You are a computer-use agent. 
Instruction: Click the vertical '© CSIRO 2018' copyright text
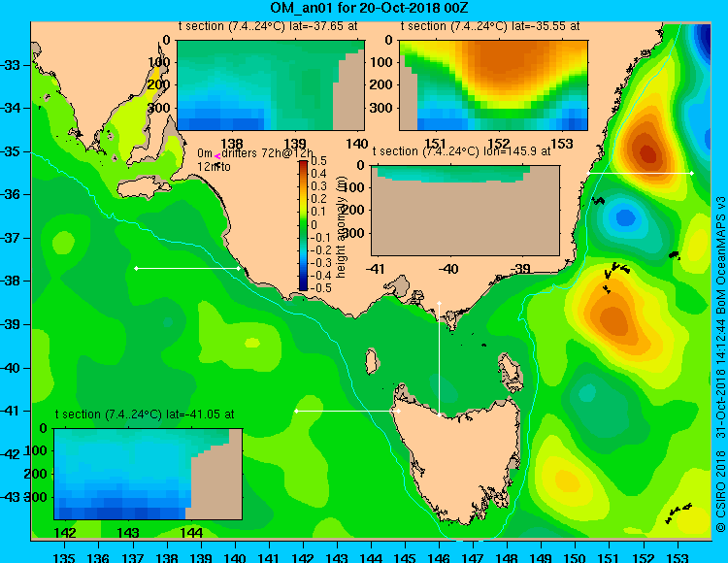click(x=720, y=490)
